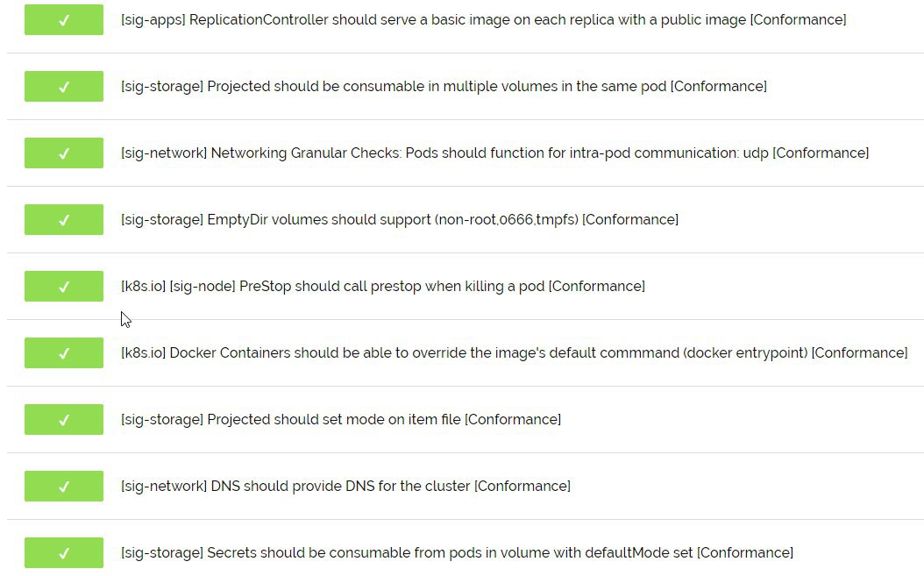Click pass badge for Secrets defaultMode test

(64, 553)
